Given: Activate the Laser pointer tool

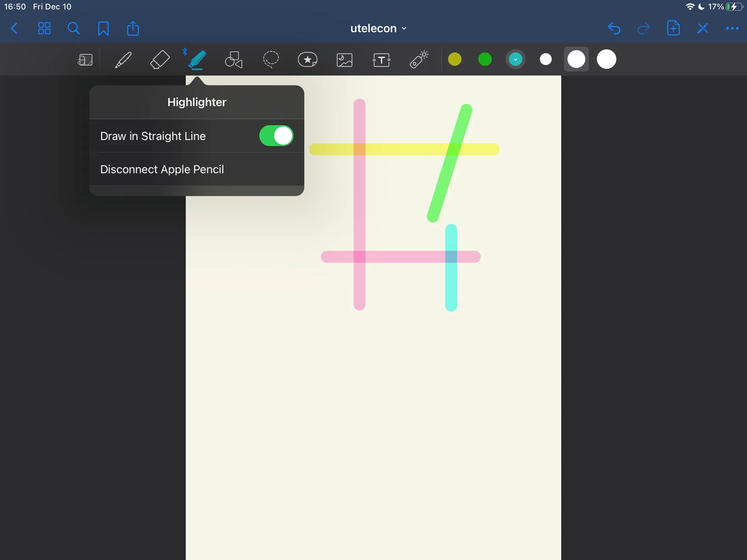Looking at the screenshot, I should (419, 60).
